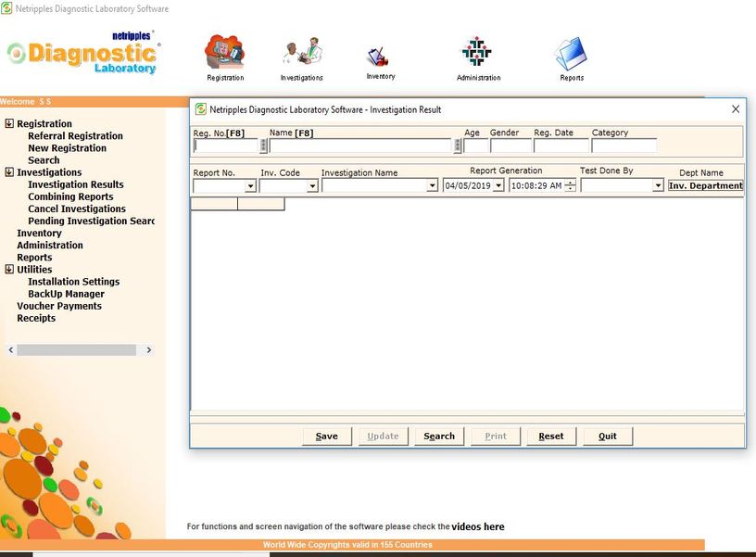
Task: Focus the Reg. No. input field
Action: point(226,146)
